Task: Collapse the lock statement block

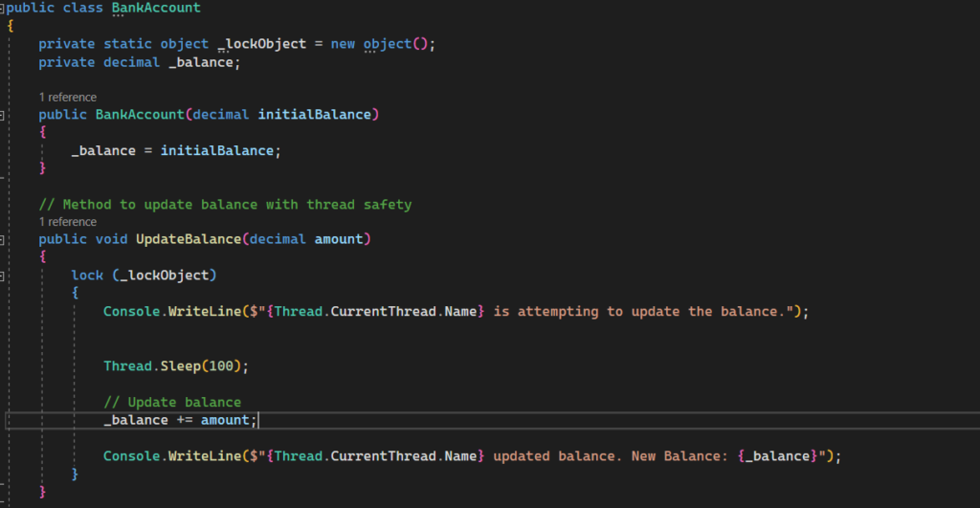Action: coord(3,276)
